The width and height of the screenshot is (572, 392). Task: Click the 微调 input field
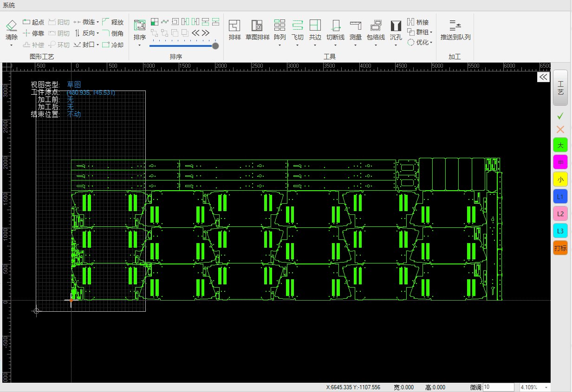coord(498,387)
